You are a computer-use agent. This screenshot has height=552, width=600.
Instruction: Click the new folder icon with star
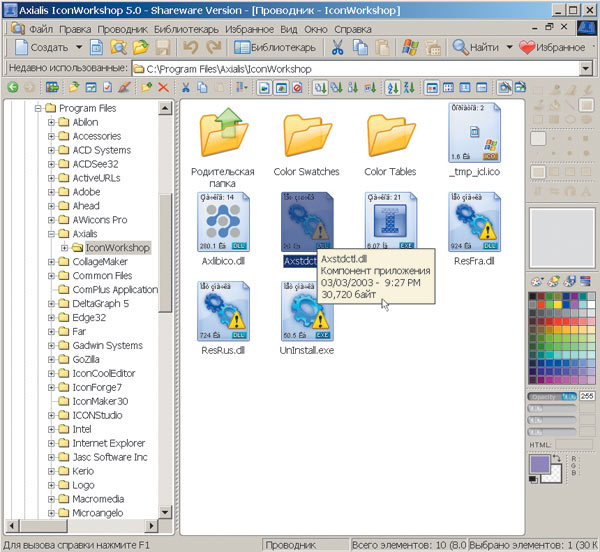(x=146, y=88)
